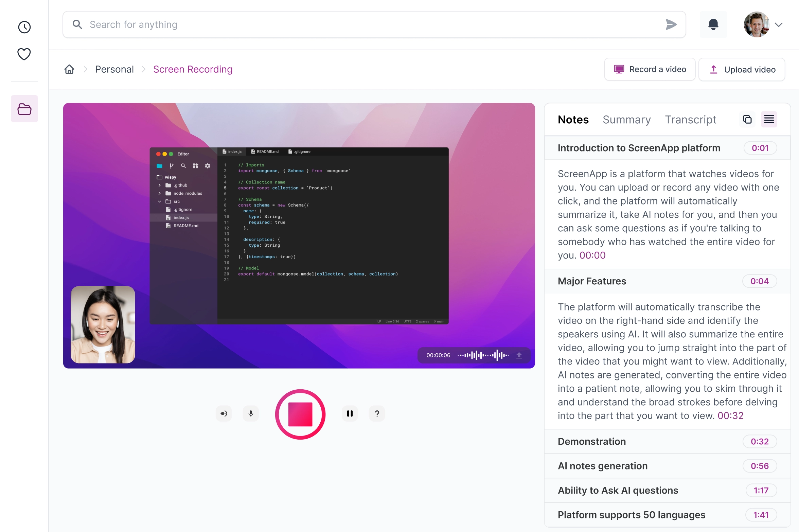Open recent history from the sidebar clock icon
The width and height of the screenshot is (799, 532).
coord(24,27)
